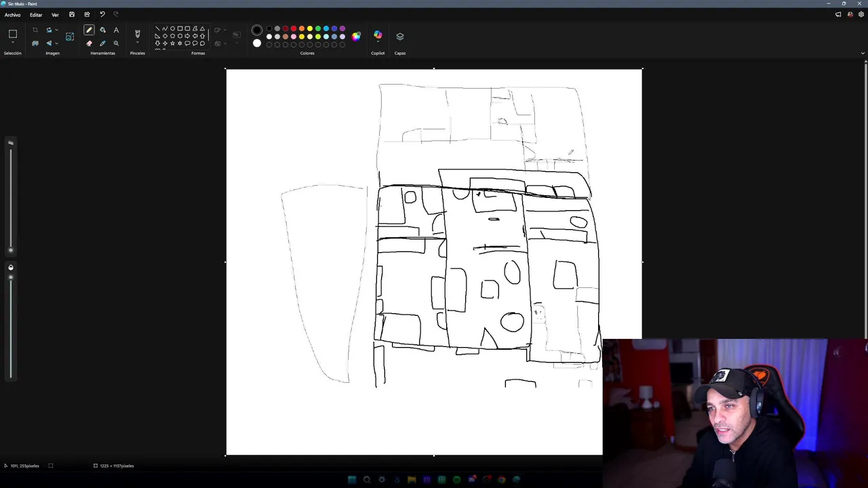Click the Flip image icon

tap(49, 43)
